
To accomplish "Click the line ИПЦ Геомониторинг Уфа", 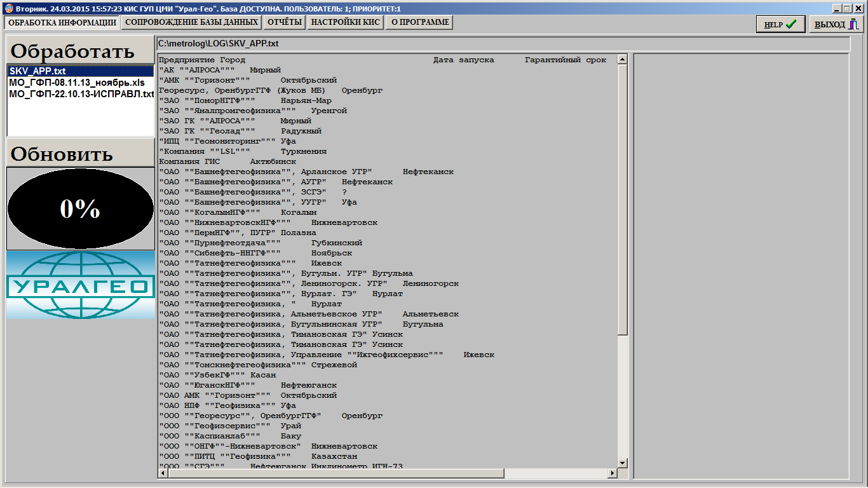I will pyautogui.click(x=227, y=141).
